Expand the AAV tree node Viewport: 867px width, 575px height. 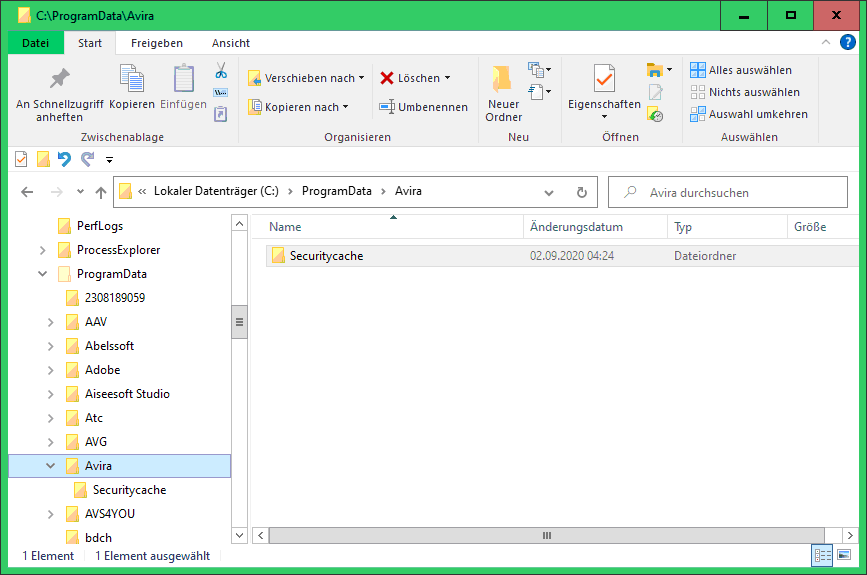(x=51, y=322)
